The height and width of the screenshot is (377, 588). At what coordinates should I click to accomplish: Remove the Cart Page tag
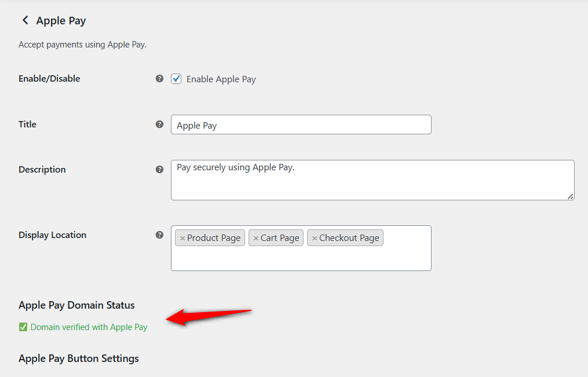[x=256, y=239]
